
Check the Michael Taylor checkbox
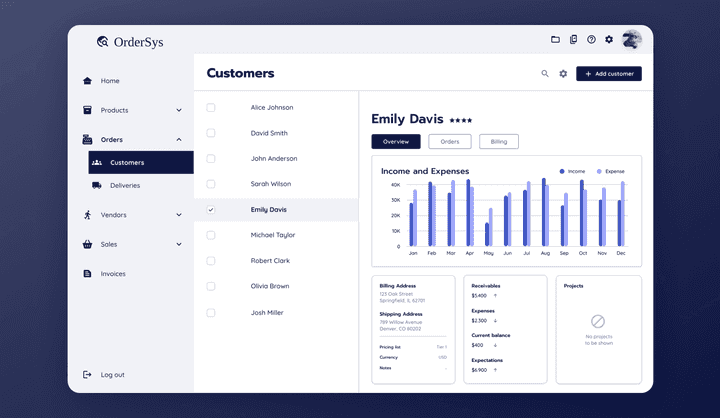(211, 235)
